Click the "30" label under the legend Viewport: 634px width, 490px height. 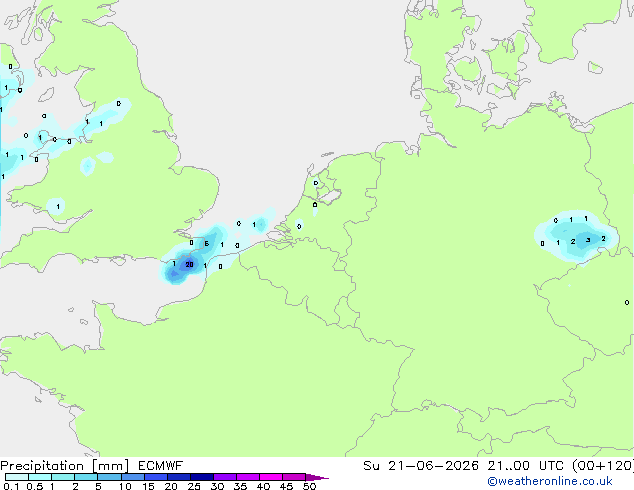pos(217,486)
